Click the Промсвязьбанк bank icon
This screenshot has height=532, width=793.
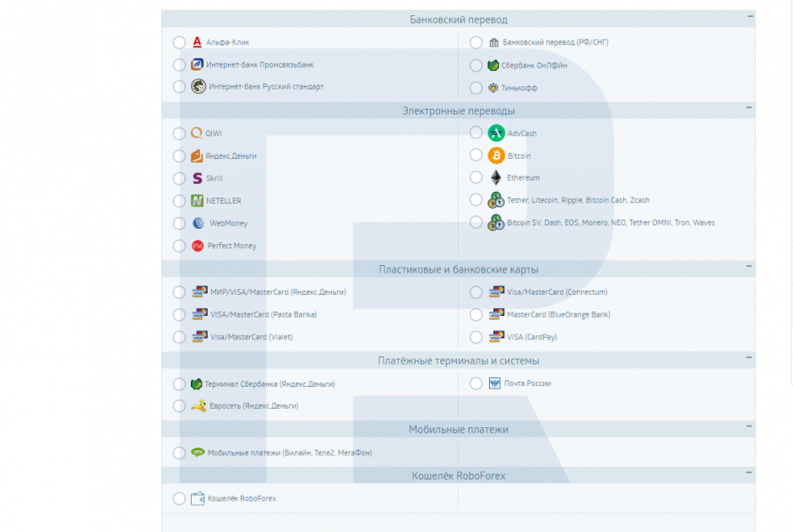click(x=197, y=64)
